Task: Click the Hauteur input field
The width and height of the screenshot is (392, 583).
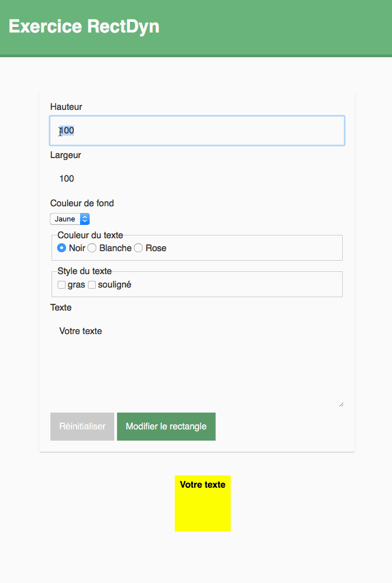Action: point(197,131)
